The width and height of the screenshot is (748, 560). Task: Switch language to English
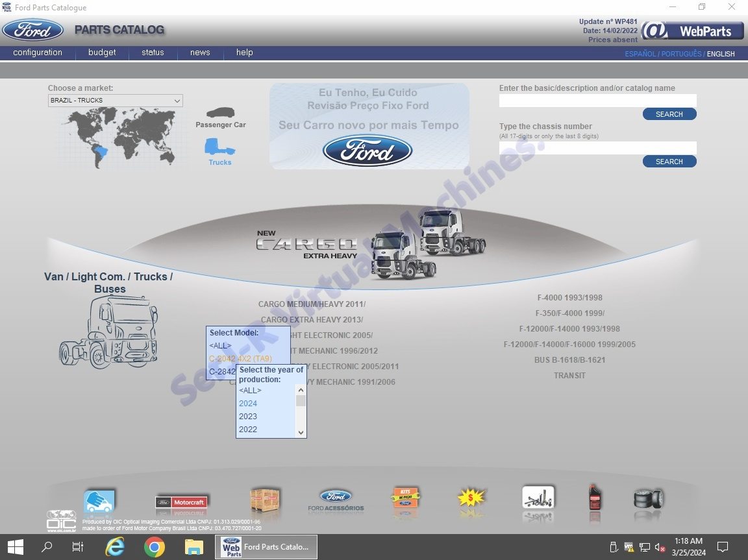pos(720,54)
